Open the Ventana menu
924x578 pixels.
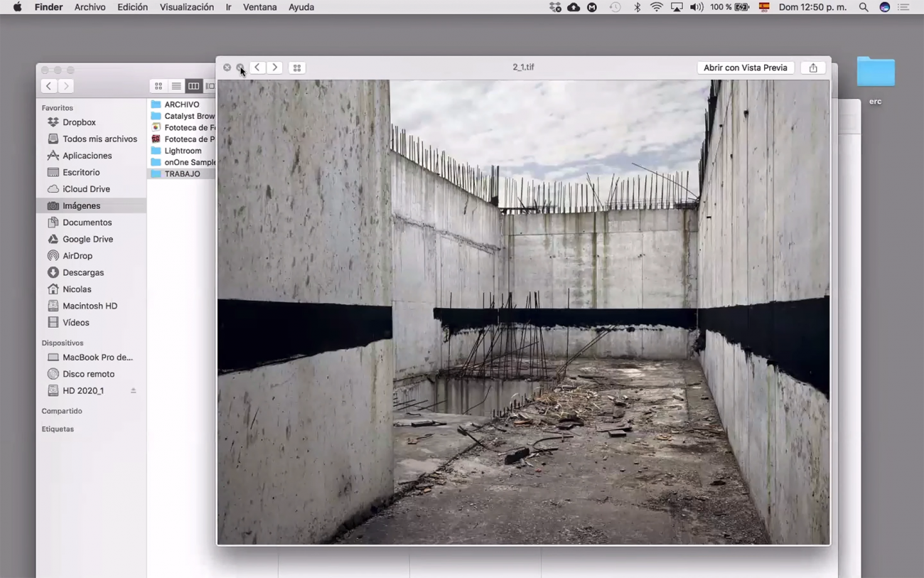(260, 7)
